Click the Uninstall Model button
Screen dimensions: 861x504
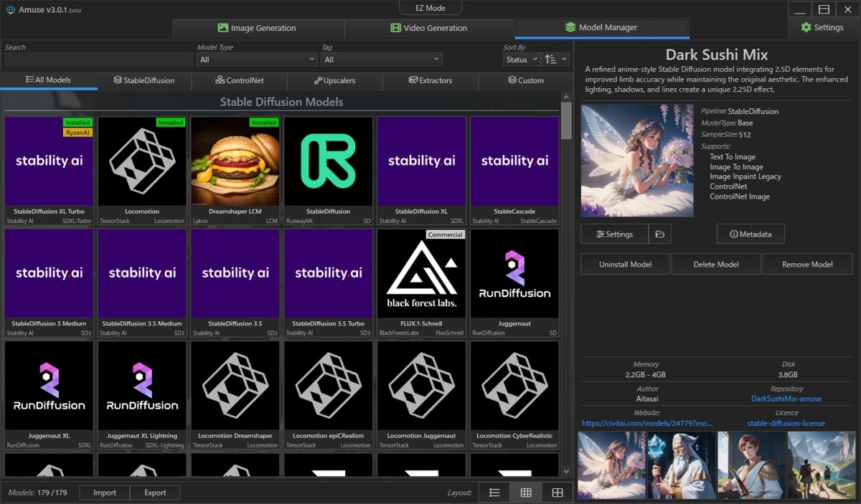625,264
